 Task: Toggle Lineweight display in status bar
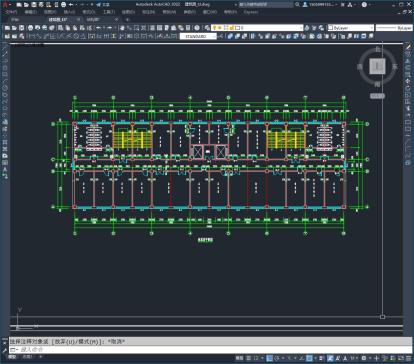coord(321,357)
